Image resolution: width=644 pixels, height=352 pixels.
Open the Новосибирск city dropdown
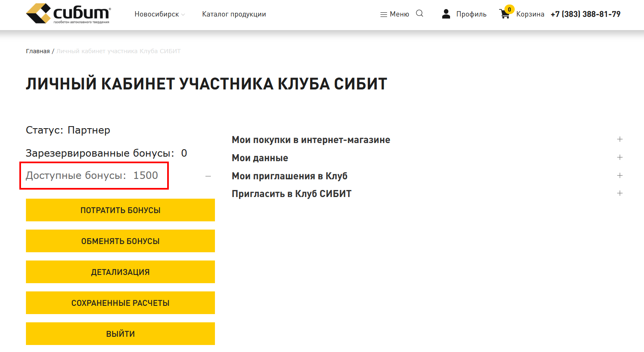pos(160,14)
